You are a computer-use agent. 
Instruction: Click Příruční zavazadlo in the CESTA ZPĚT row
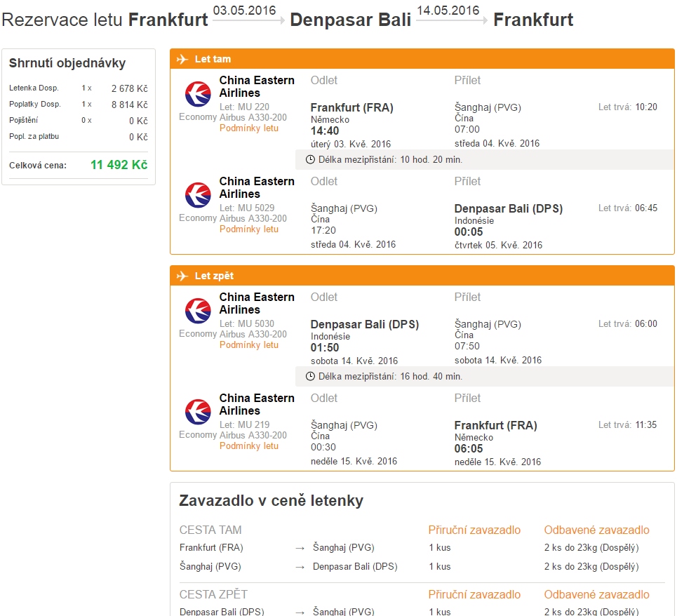(x=474, y=595)
